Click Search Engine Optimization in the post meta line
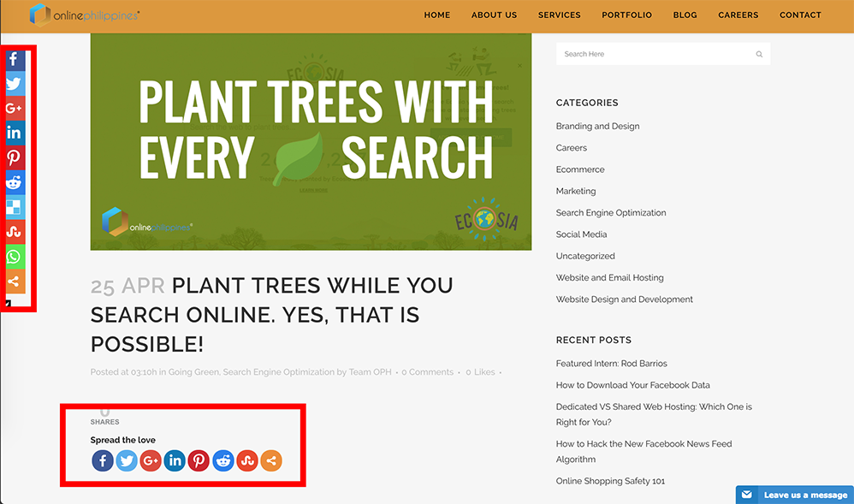 pyautogui.click(x=278, y=372)
